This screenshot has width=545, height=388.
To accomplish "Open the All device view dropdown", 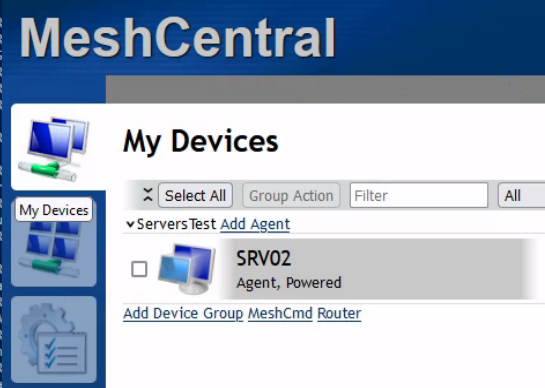I will pos(521,195).
